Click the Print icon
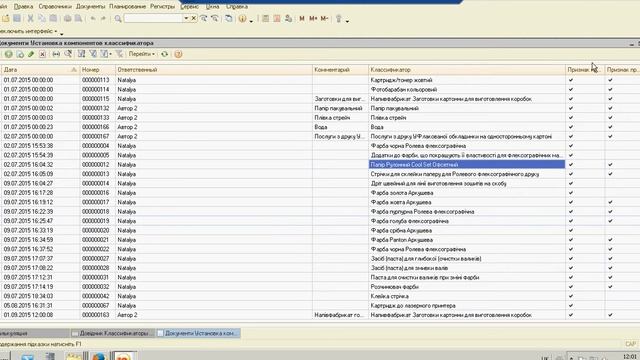 coord(67,18)
